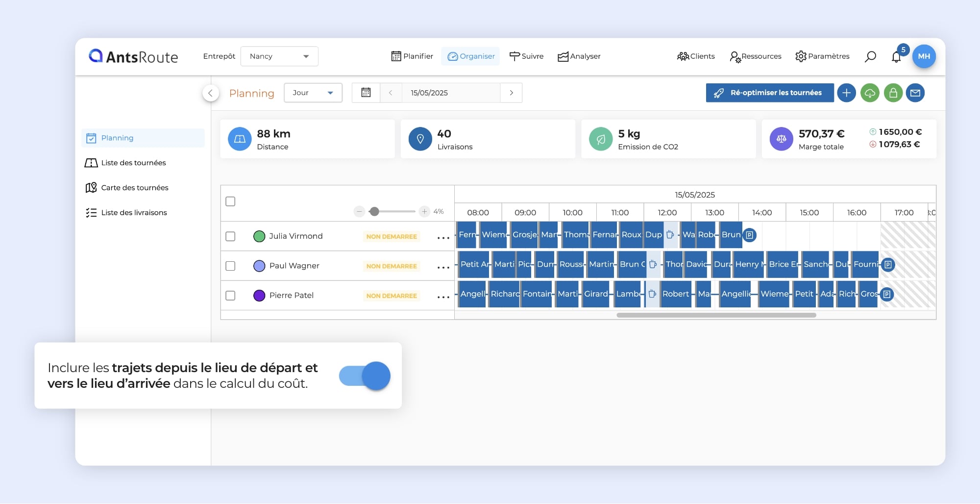980x504 pixels.
Task: Open the Clients menu
Action: pos(696,56)
